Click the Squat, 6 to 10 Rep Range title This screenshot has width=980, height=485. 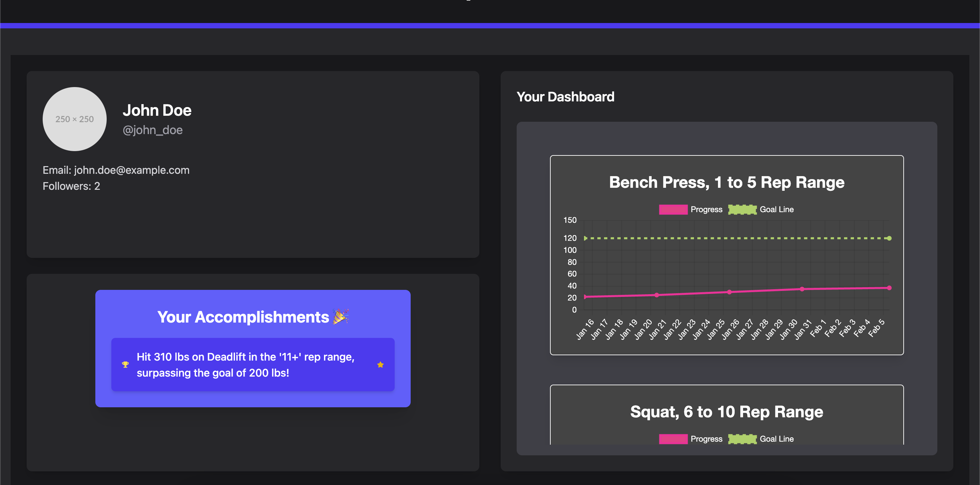point(726,412)
